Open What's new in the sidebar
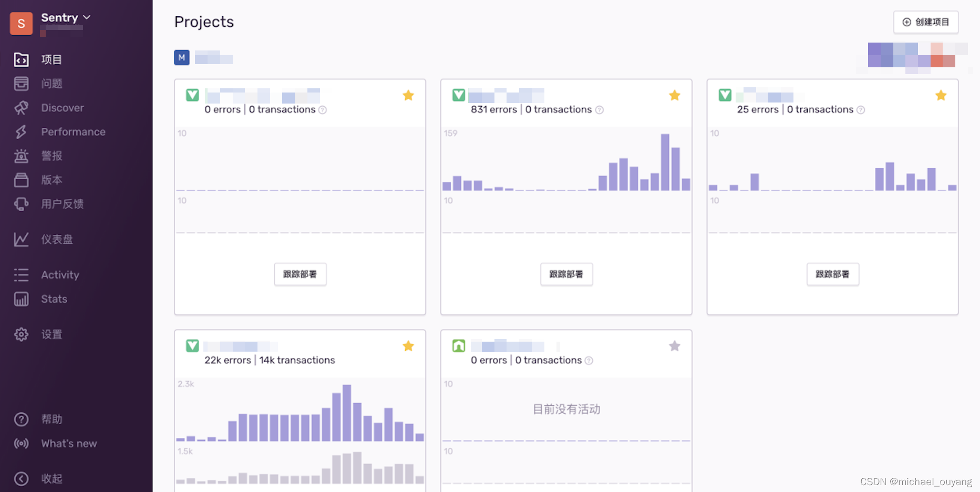Image resolution: width=980 pixels, height=492 pixels. pyautogui.click(x=69, y=444)
